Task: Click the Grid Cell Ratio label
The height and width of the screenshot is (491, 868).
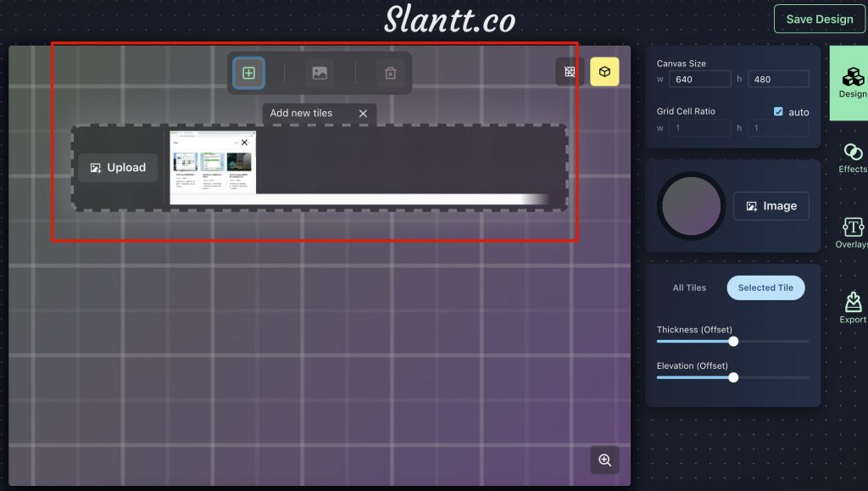Action: click(685, 111)
